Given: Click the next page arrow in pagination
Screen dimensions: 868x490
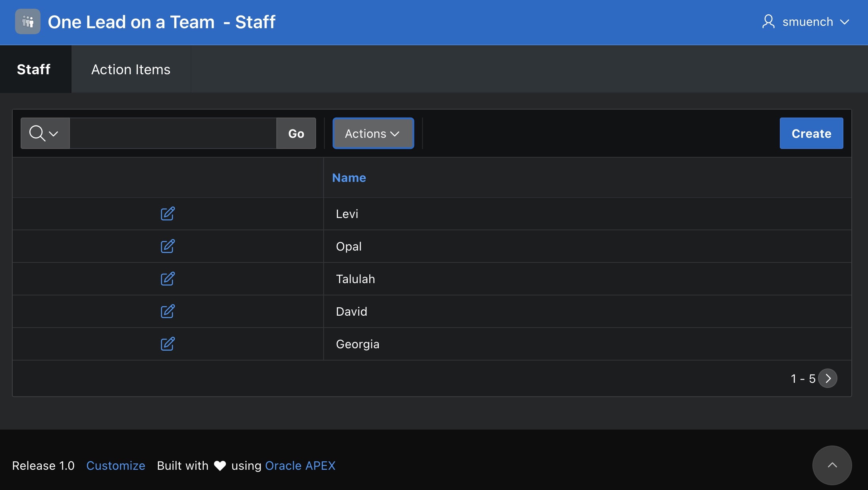Looking at the screenshot, I should 828,378.
